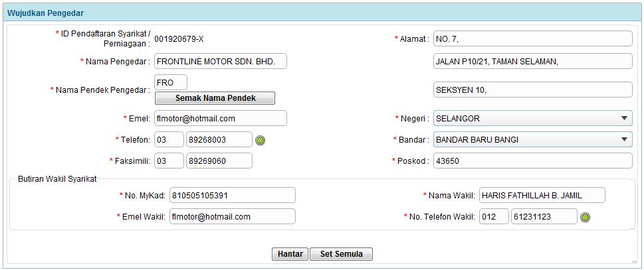Submit the form with Hantar button

tap(290, 254)
